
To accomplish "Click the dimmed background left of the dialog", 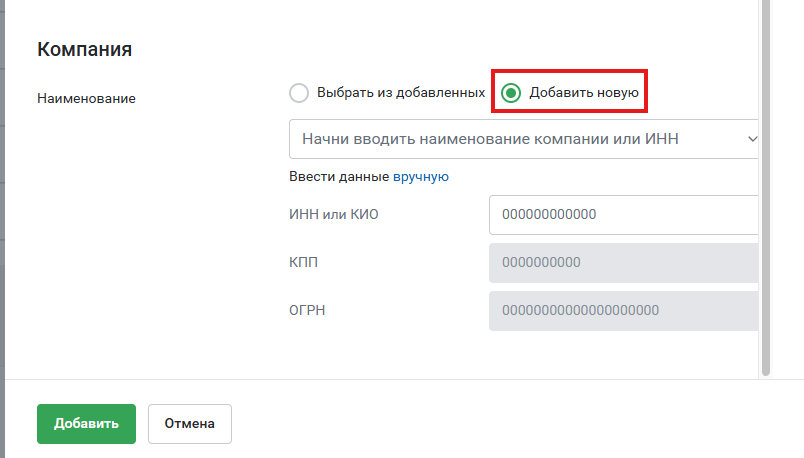I will click(2, 229).
